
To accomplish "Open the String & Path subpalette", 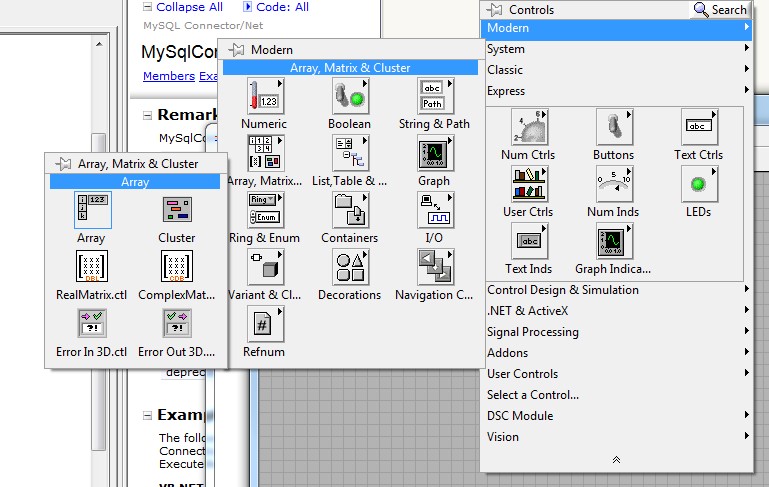I will [x=436, y=96].
